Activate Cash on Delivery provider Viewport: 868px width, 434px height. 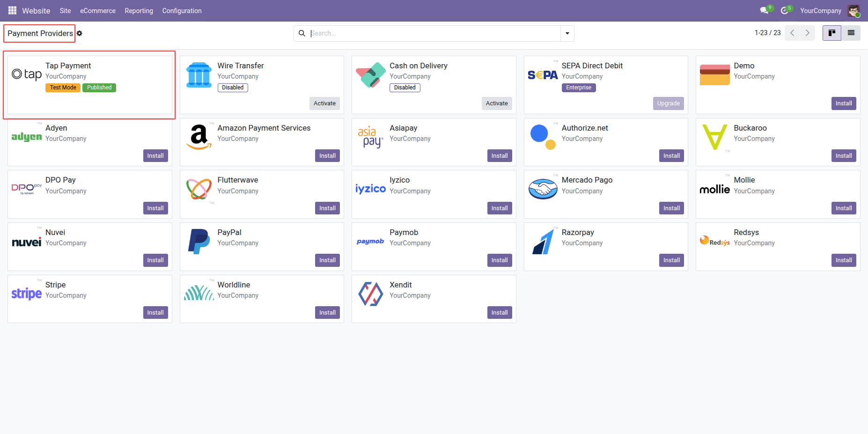click(497, 103)
